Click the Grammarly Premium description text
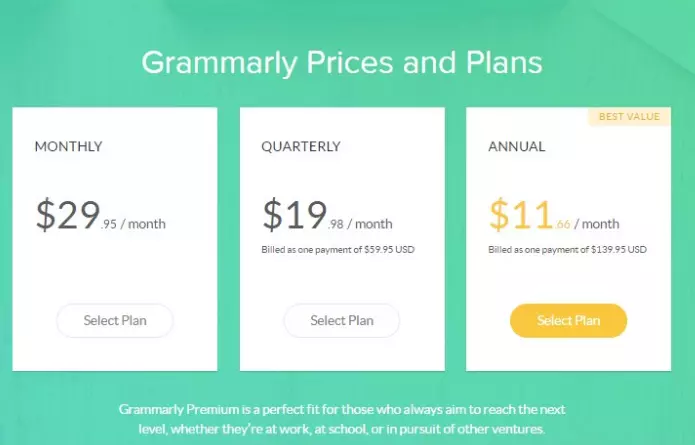 [x=342, y=419]
